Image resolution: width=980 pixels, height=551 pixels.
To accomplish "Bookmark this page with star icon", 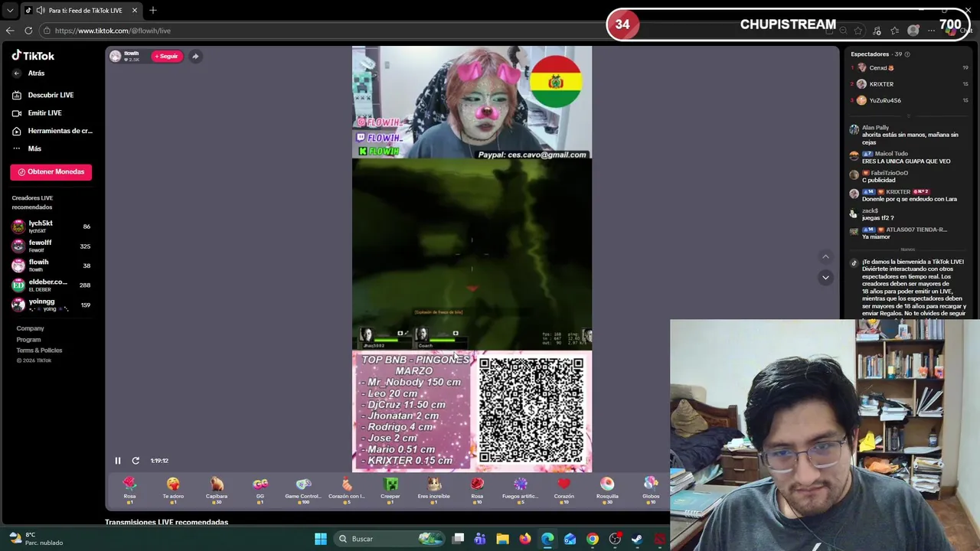I will 858,31.
